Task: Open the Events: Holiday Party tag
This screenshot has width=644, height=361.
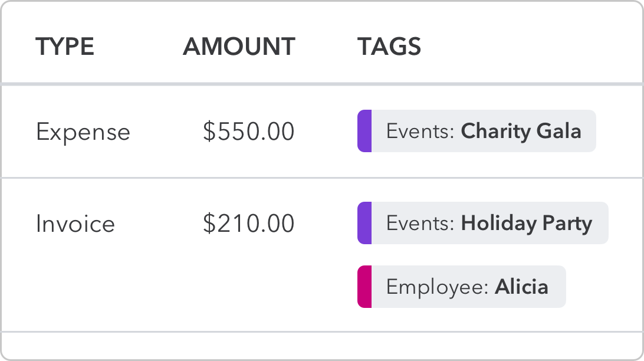Action: [x=482, y=223]
